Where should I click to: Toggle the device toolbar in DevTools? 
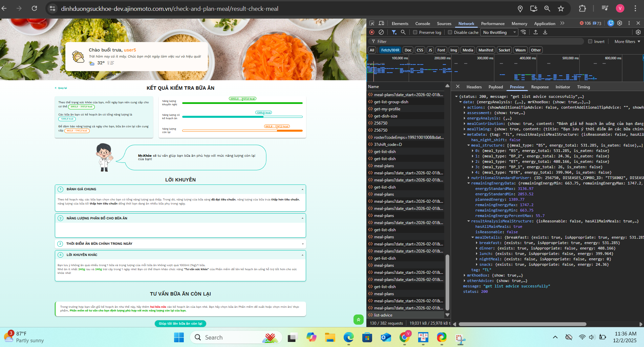[x=381, y=23]
